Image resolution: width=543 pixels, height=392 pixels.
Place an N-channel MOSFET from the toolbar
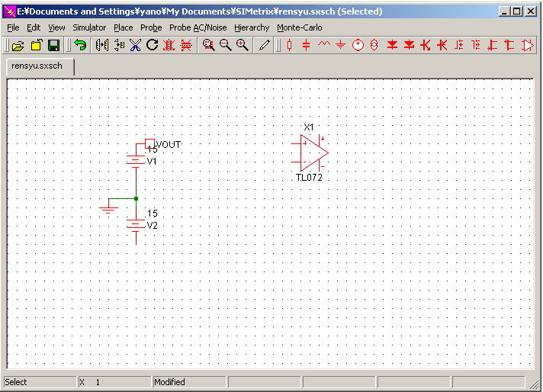(x=459, y=45)
